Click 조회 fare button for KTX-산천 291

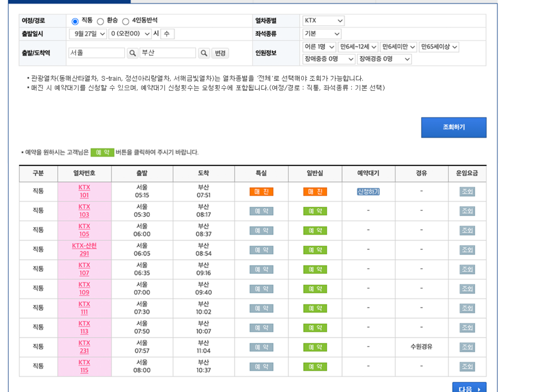[x=467, y=250]
